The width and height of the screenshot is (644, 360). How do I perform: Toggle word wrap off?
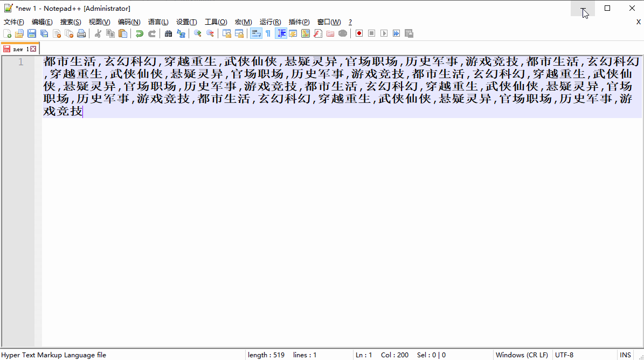click(256, 33)
